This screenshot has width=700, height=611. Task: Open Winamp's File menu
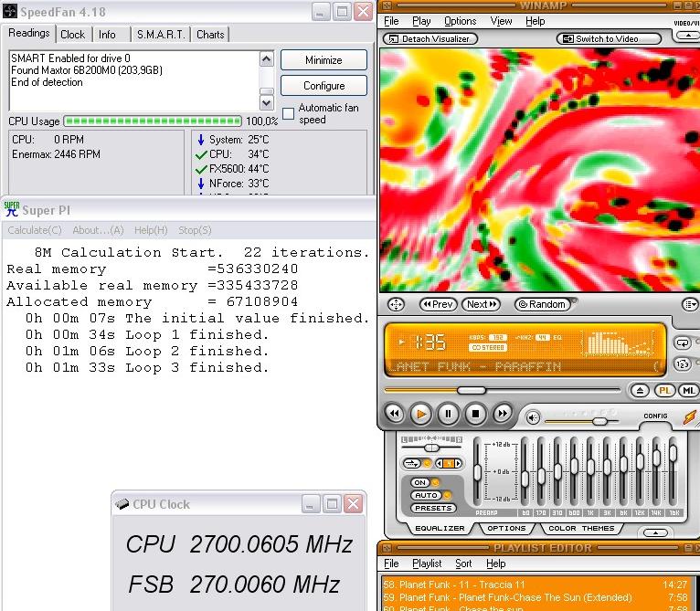coord(391,21)
